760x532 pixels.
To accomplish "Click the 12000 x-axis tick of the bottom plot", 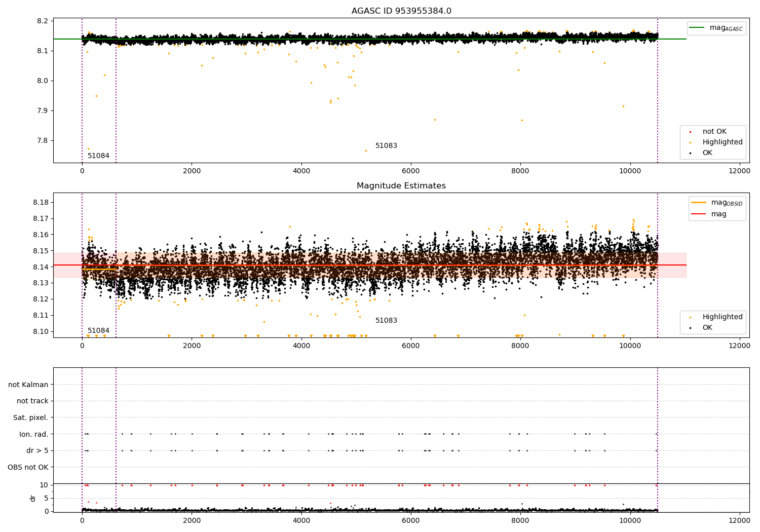I will (x=740, y=521).
